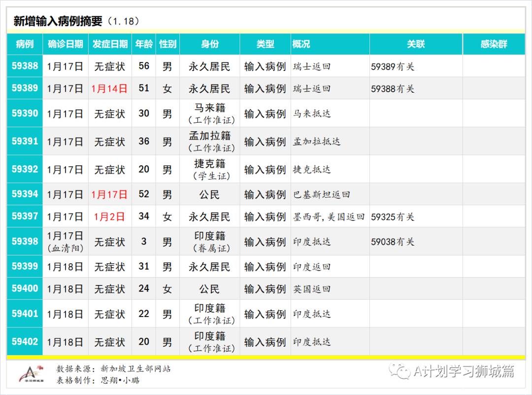532x395 pixels.
Task: Click the 发症日期 header in red
Action: [x=109, y=44]
